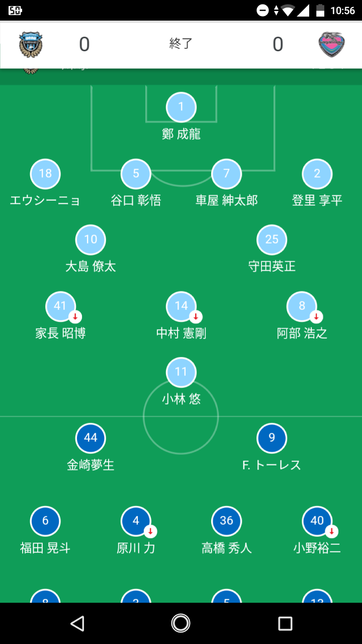Open player number 2 登里 享平

point(317,174)
